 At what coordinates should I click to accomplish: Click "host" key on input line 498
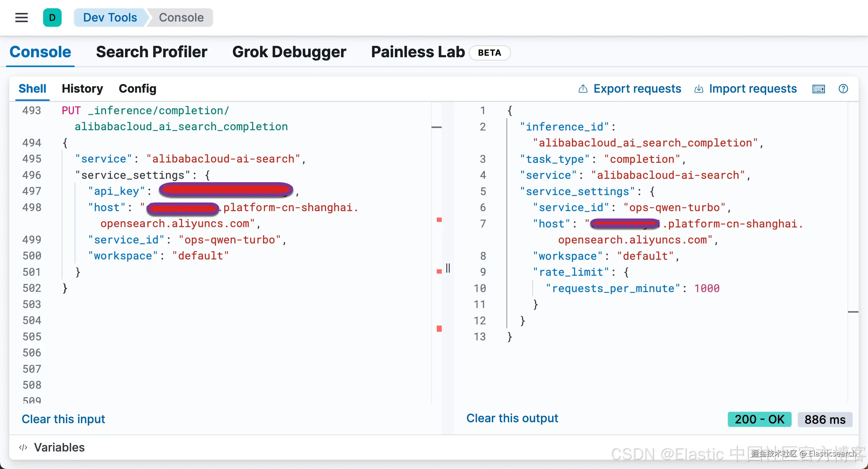(x=107, y=207)
